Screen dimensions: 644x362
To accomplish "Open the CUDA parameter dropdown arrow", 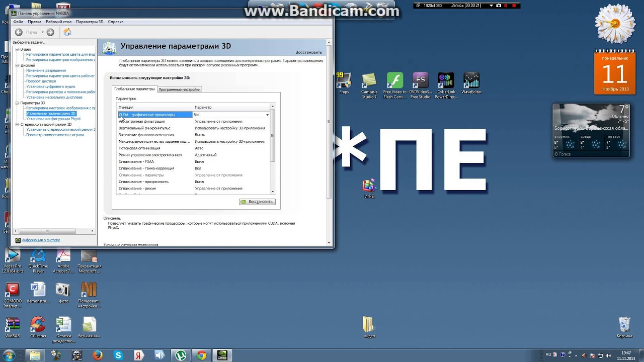I will coord(267,115).
